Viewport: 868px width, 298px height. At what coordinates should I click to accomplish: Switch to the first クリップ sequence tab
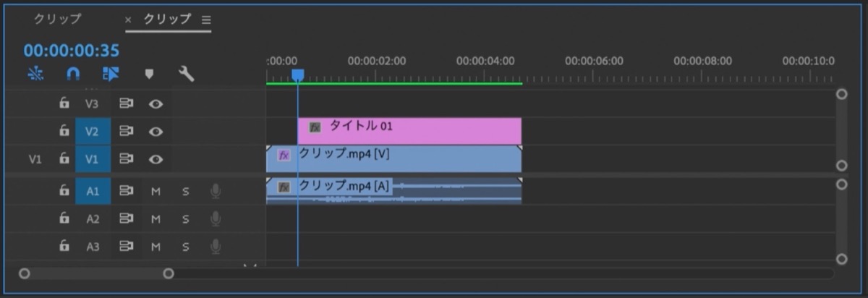coord(57,20)
